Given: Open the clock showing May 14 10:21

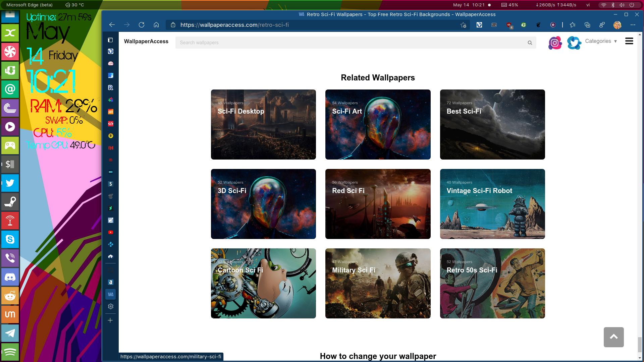Looking at the screenshot, I should pyautogui.click(x=469, y=5).
